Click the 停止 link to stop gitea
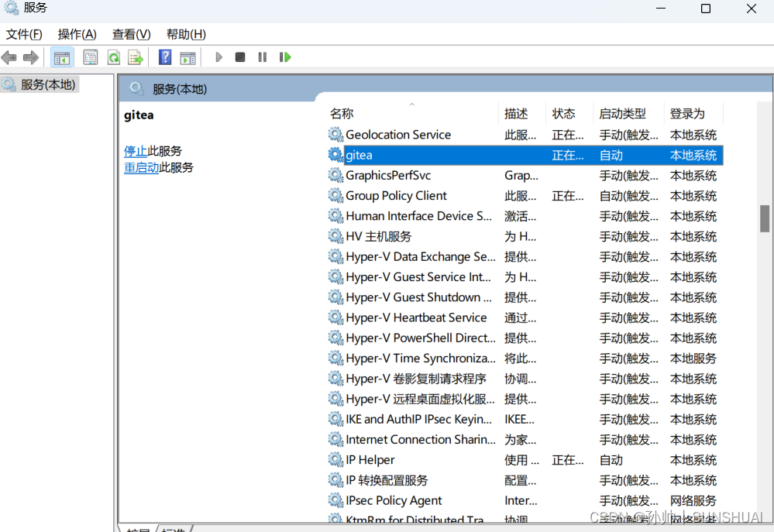 pos(136,150)
